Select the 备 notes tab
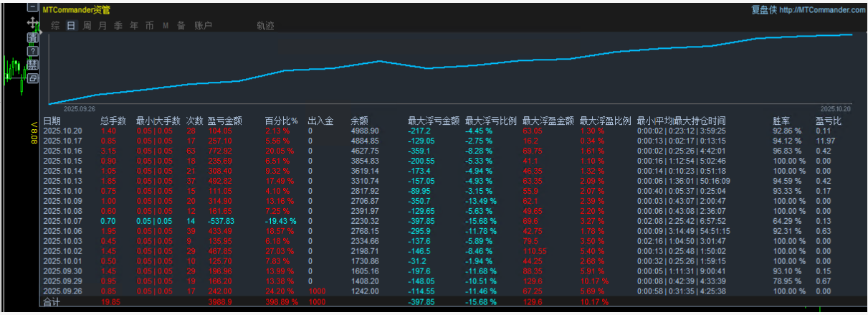This screenshot has height=315, width=868. coord(181,26)
